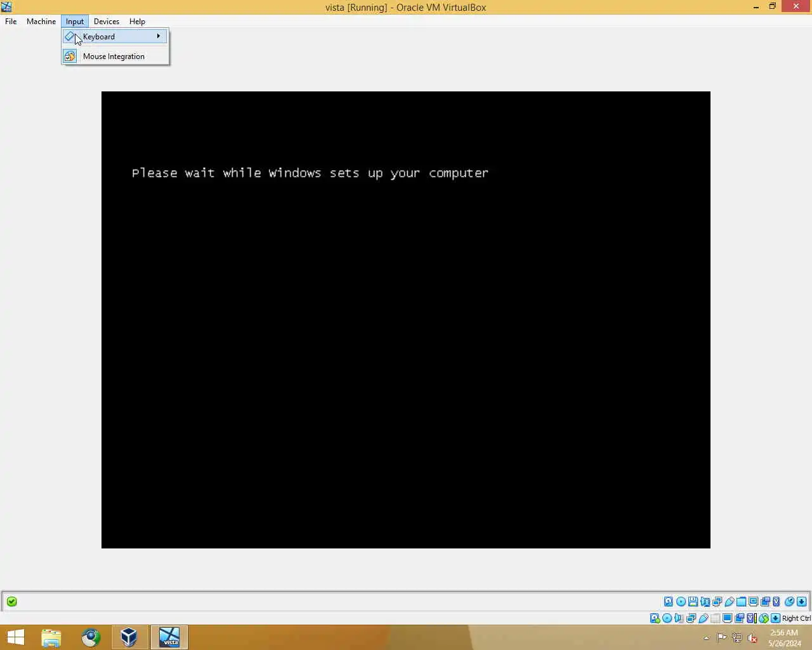
Task: Click the Right Ctrl host key label
Action: click(x=796, y=618)
